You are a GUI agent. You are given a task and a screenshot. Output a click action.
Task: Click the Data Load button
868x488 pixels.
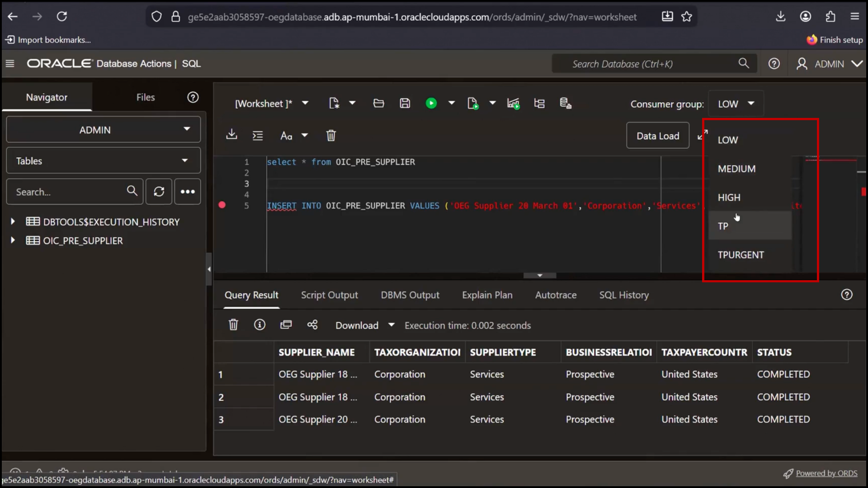tap(658, 136)
